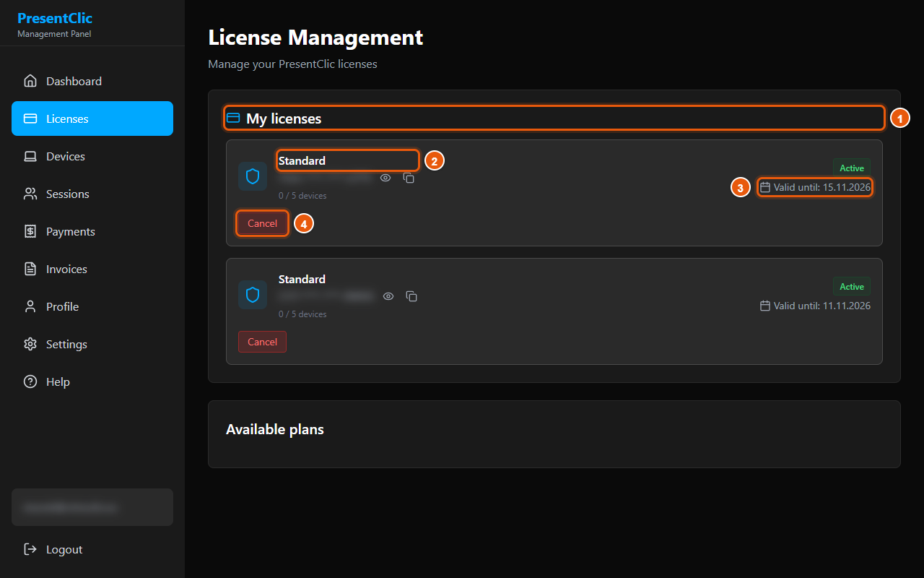The height and width of the screenshot is (578, 924).
Task: Cancel the license valid until 11.11.2026
Action: (262, 342)
